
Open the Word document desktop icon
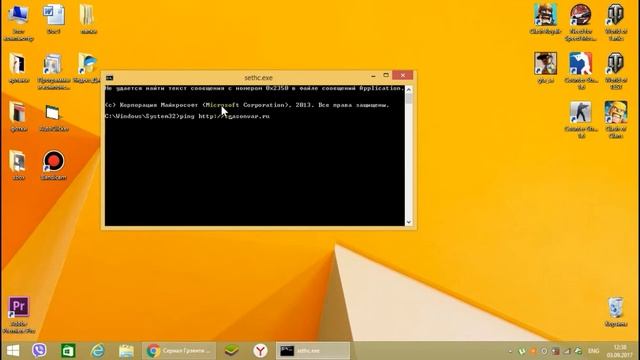click(53, 19)
